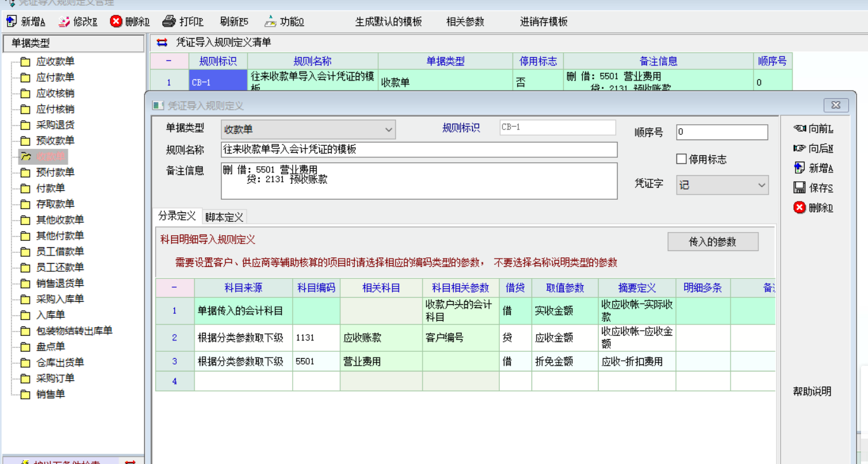868x464 pixels.
Task: Select 销售单 in the left tree
Action: click(50, 394)
